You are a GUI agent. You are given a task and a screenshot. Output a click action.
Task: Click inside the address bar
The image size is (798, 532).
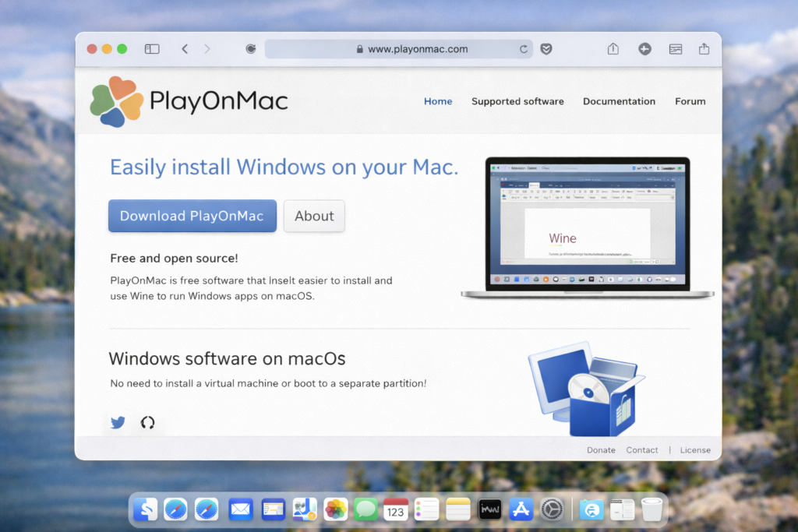[399, 48]
